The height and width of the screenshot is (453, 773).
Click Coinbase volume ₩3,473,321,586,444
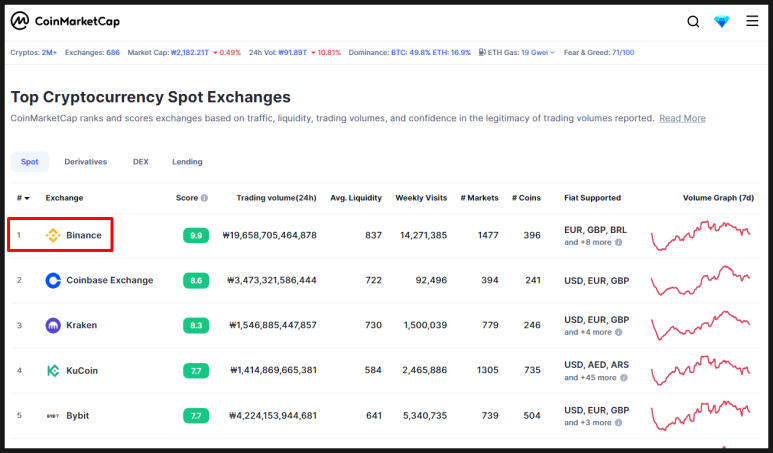[x=272, y=280]
